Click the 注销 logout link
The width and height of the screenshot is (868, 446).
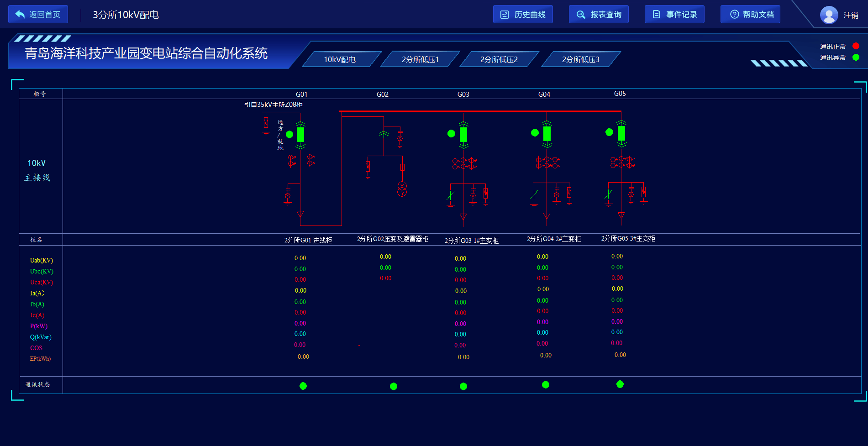851,15
